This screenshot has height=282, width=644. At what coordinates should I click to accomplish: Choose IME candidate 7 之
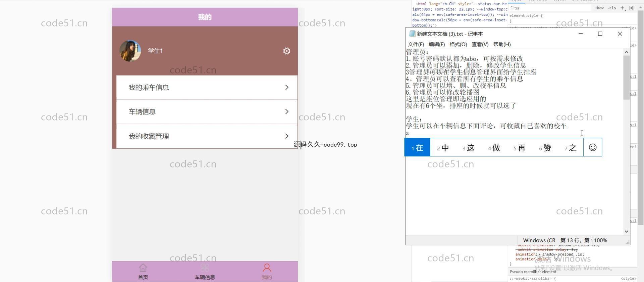click(x=570, y=148)
